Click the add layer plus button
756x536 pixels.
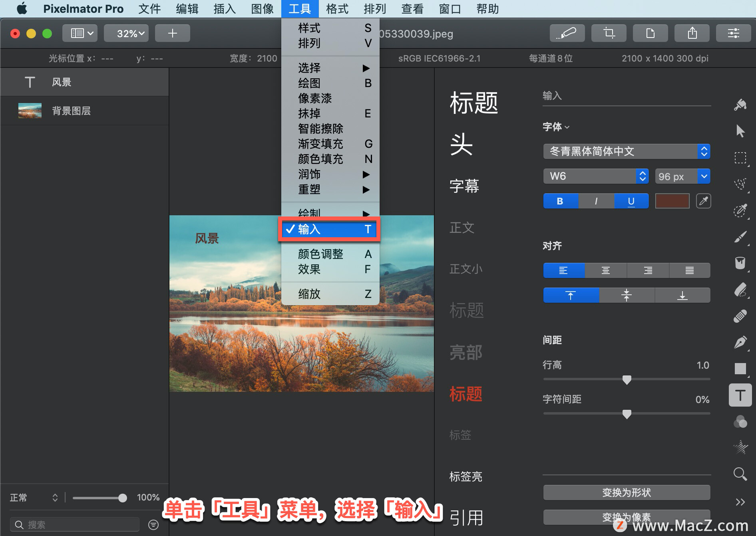click(x=172, y=33)
